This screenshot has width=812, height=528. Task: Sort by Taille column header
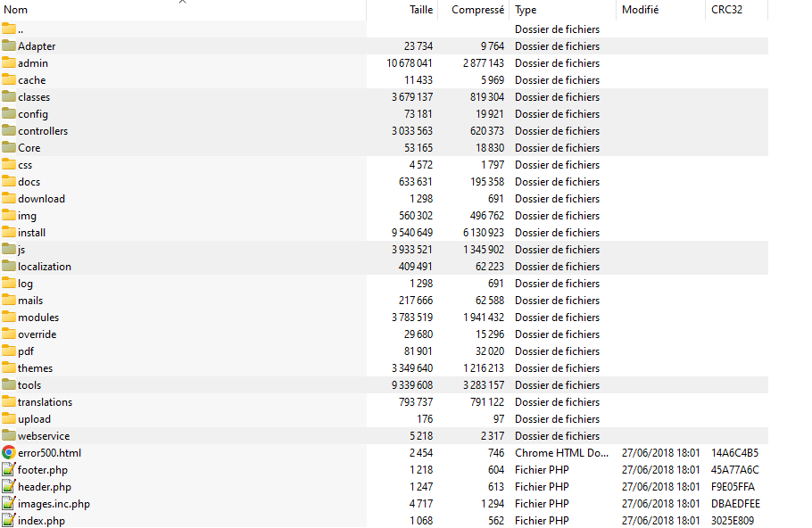coord(402,10)
